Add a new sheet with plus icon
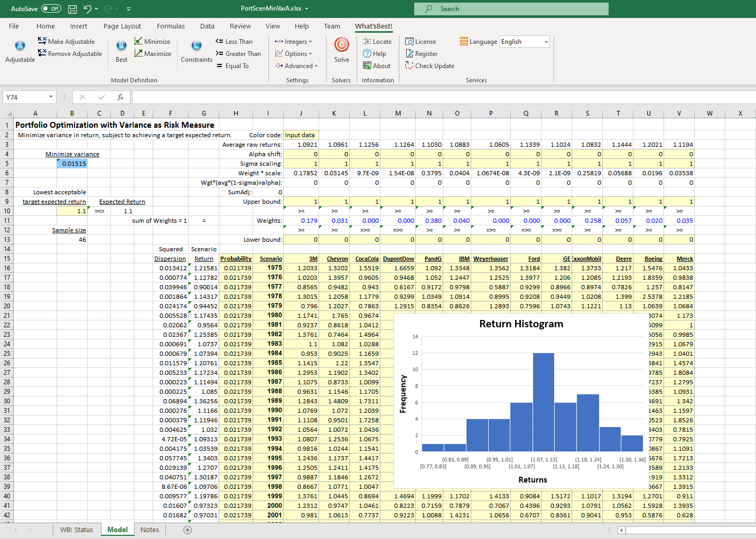This screenshot has height=539, width=756. coord(188,529)
